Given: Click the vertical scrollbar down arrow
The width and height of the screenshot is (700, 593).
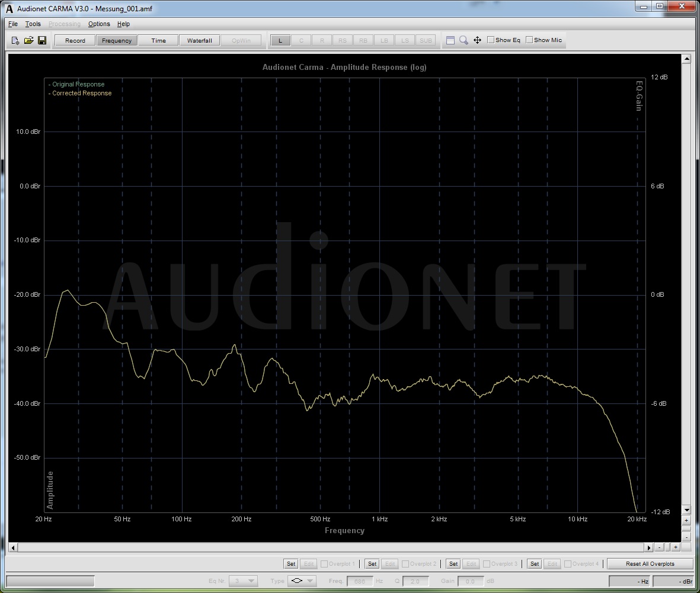Looking at the screenshot, I should [686, 510].
